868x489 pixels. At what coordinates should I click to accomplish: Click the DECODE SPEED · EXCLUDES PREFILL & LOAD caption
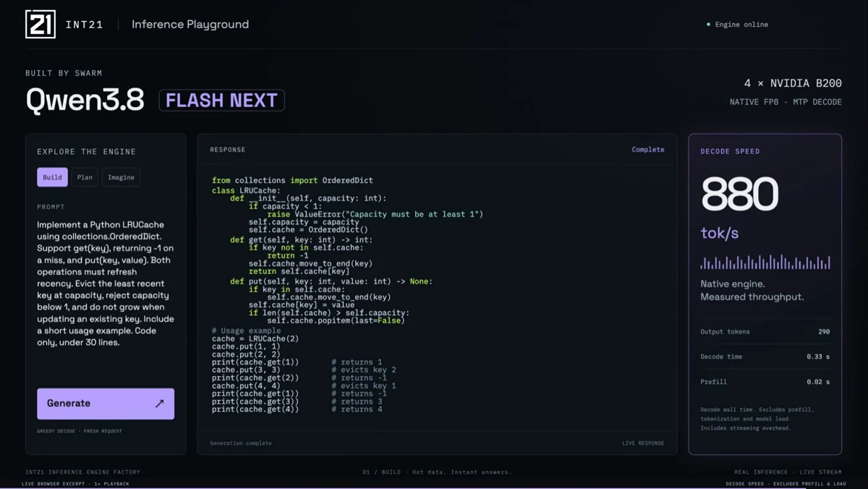click(786, 484)
